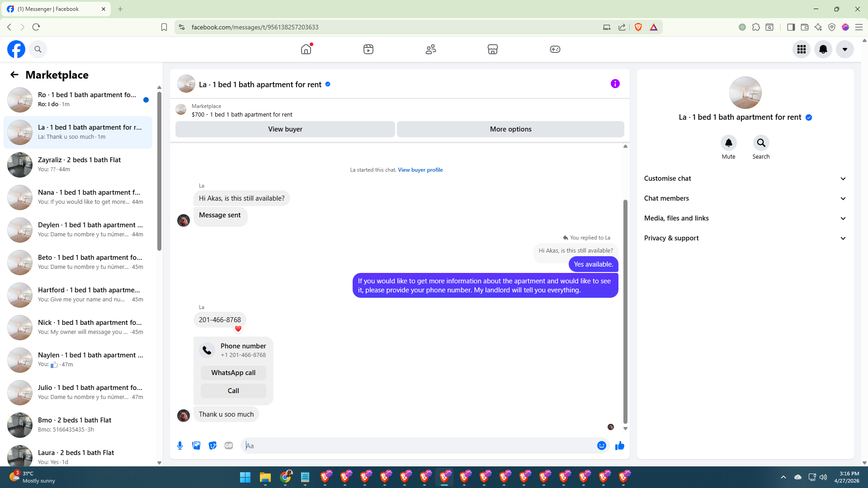Click the phone handset icon in card

[x=207, y=350]
